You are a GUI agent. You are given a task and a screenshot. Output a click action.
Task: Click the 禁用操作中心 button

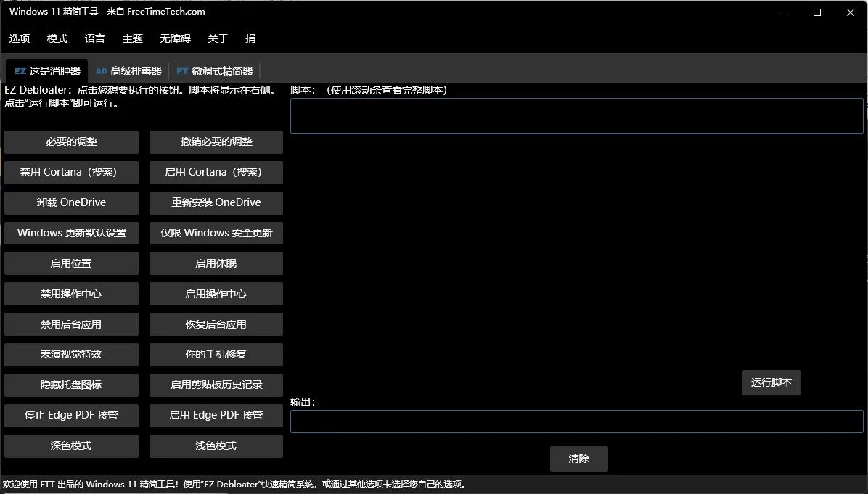coord(71,294)
